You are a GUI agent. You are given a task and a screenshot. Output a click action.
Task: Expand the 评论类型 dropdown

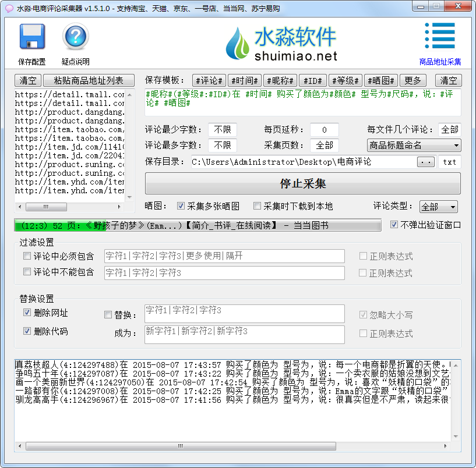point(438,207)
